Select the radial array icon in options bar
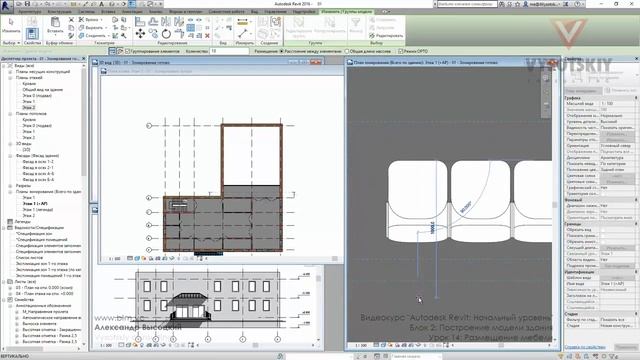Screen dimensions: 640x360 120,51
